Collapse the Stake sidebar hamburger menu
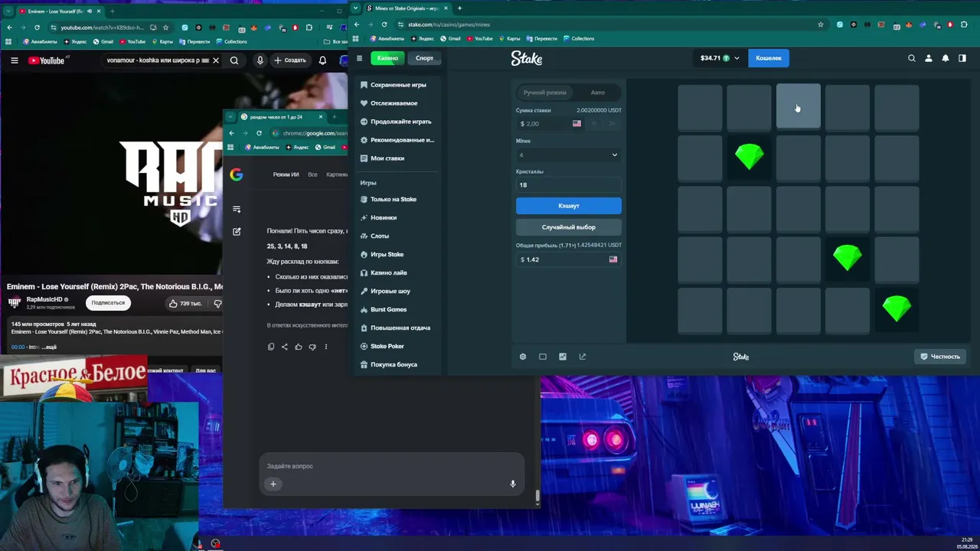This screenshot has height=551, width=980. click(x=359, y=58)
